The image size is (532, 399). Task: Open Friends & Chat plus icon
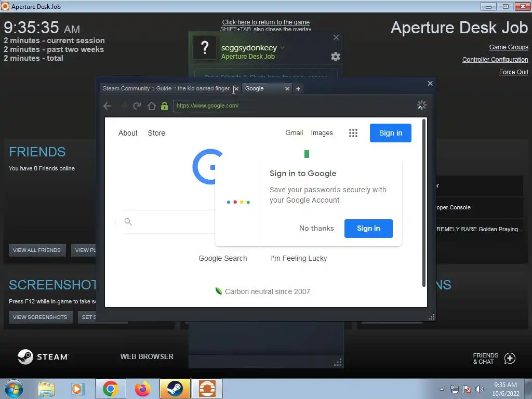[510, 358]
